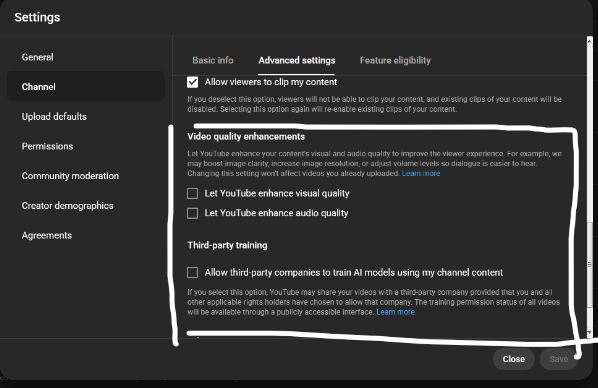The image size is (598, 388).
Task: Tick Allow third-party companies to train AI models
Action: pyautogui.click(x=193, y=272)
